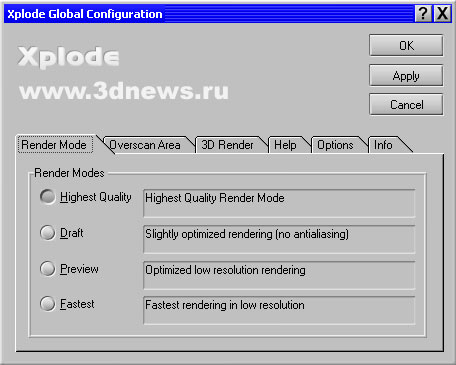Dismiss dialog with Cancel button
This screenshot has width=456, height=365.
click(x=406, y=105)
